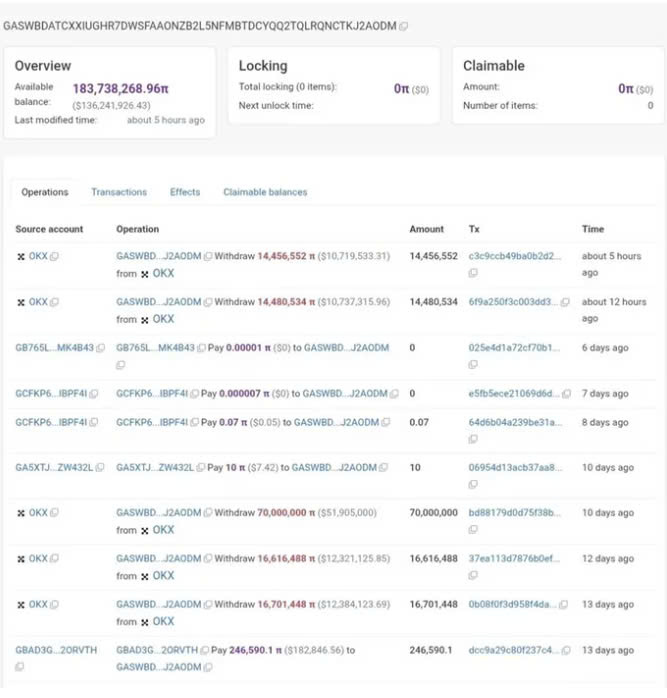Open GCFKP6...IBPF4I source account in 8 days ago row

tap(51, 422)
